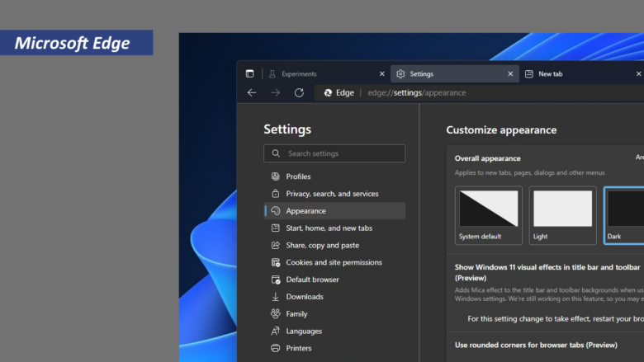
Task: Open the Printers settings section
Action: (x=334, y=348)
